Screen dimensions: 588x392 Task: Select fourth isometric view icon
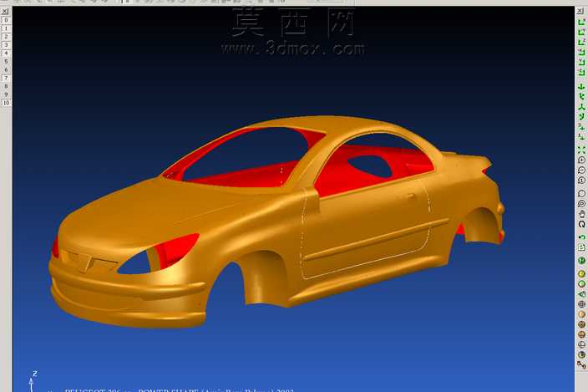tap(581, 117)
